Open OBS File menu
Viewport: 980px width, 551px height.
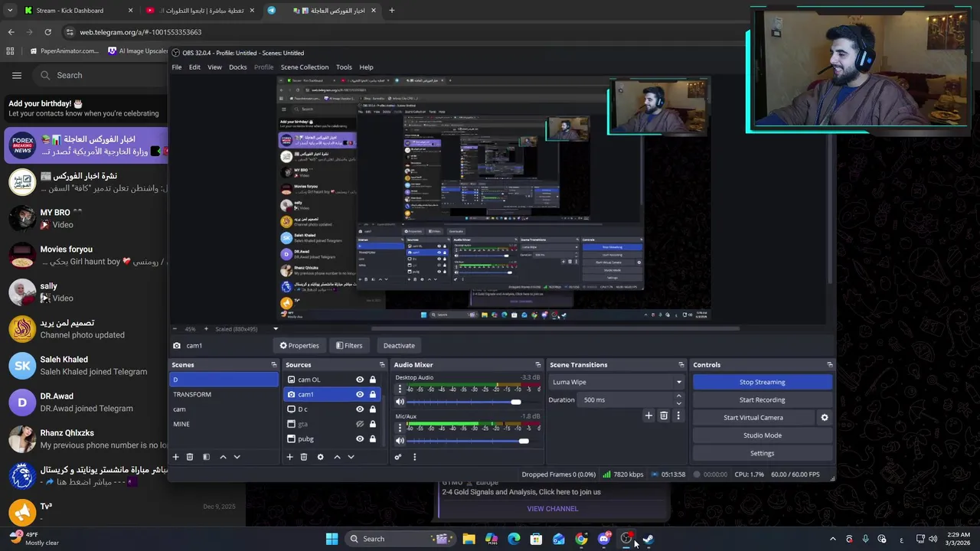pos(177,67)
